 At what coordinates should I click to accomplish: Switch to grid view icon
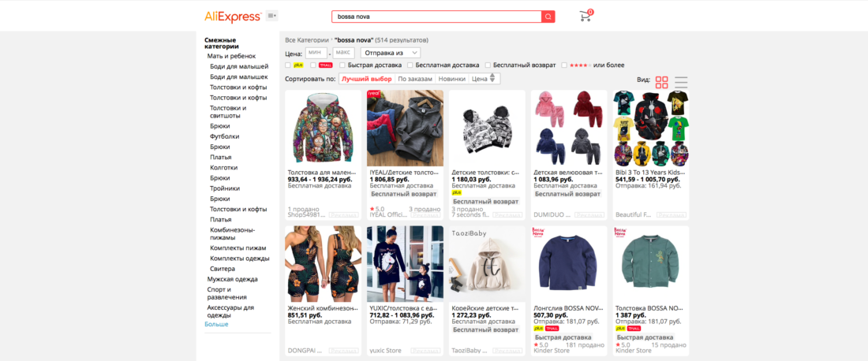click(x=661, y=83)
